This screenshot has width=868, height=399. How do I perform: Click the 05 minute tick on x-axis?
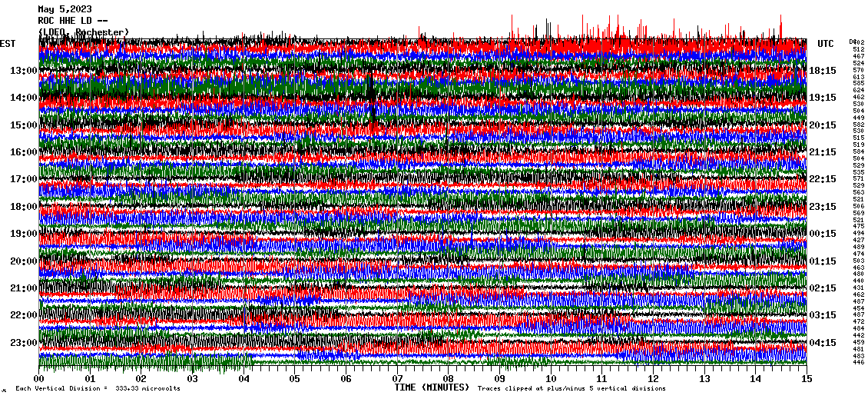[x=295, y=378]
